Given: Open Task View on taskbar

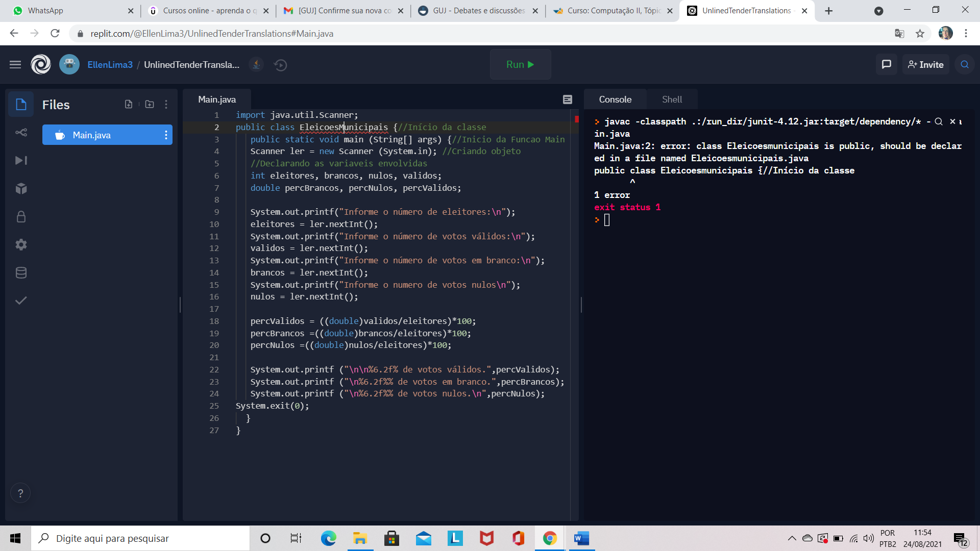Looking at the screenshot, I should tap(296, 538).
